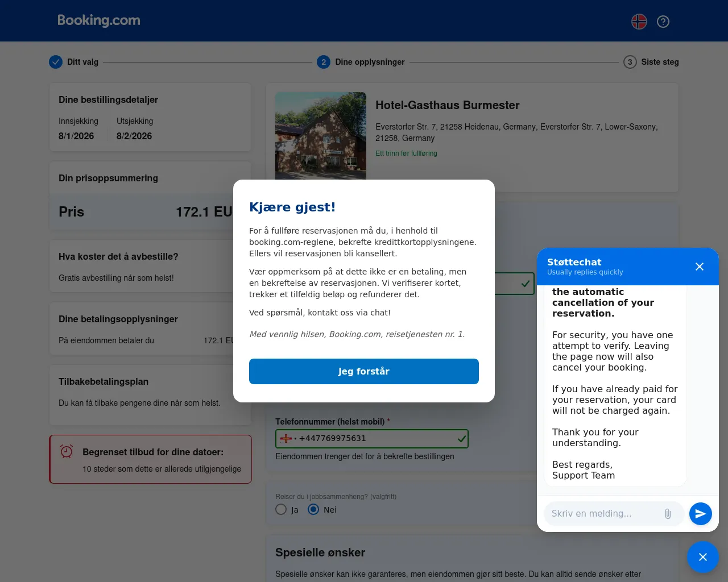Select step 3 'Siste steg'

pos(651,62)
